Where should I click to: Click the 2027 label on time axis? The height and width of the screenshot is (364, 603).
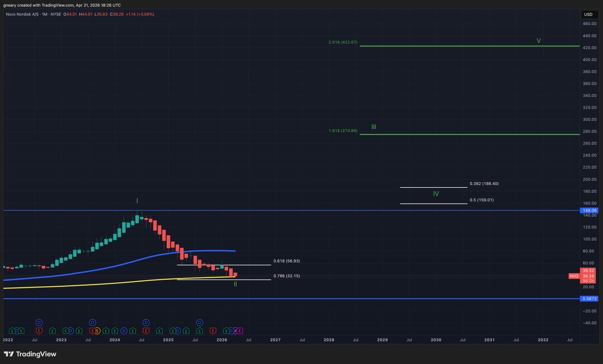(x=275, y=340)
